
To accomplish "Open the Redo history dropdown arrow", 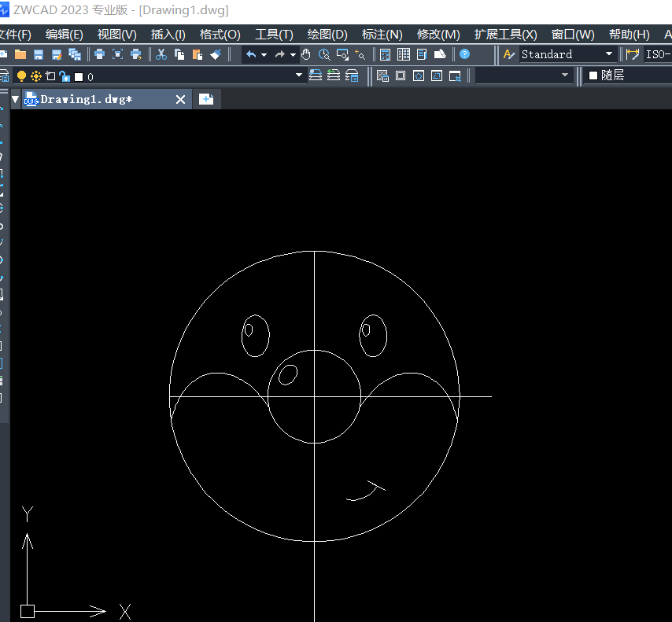I will (294, 55).
